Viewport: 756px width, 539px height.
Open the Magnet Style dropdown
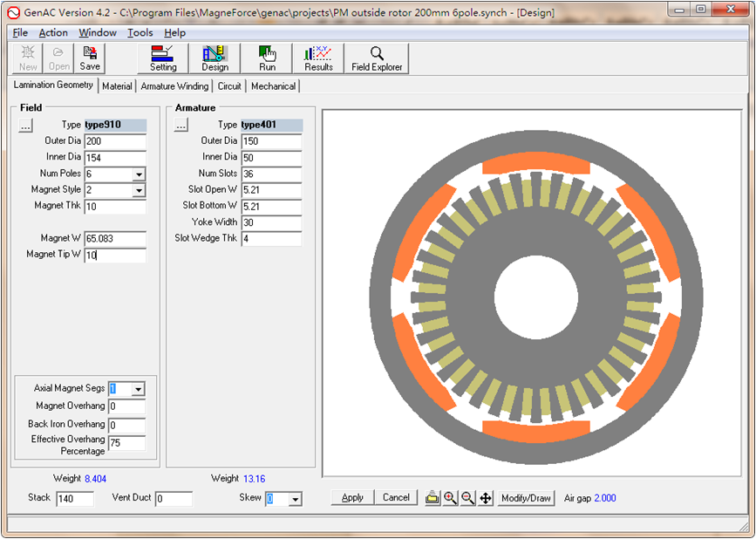point(139,190)
